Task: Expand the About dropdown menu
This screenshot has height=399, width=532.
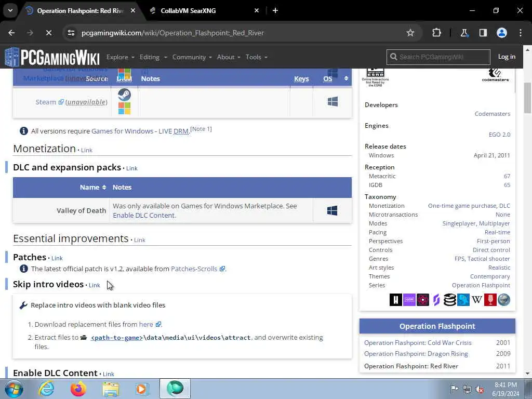Action: [x=229, y=57]
